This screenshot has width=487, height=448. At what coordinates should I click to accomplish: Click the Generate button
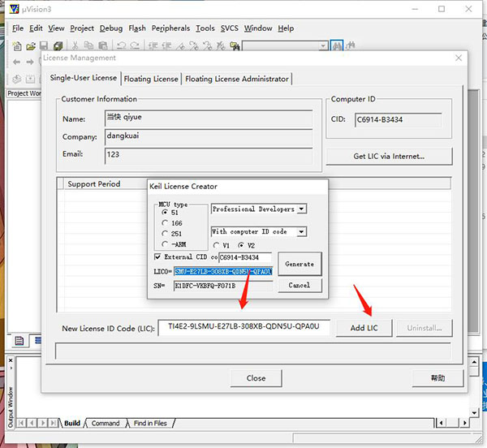[x=300, y=264]
